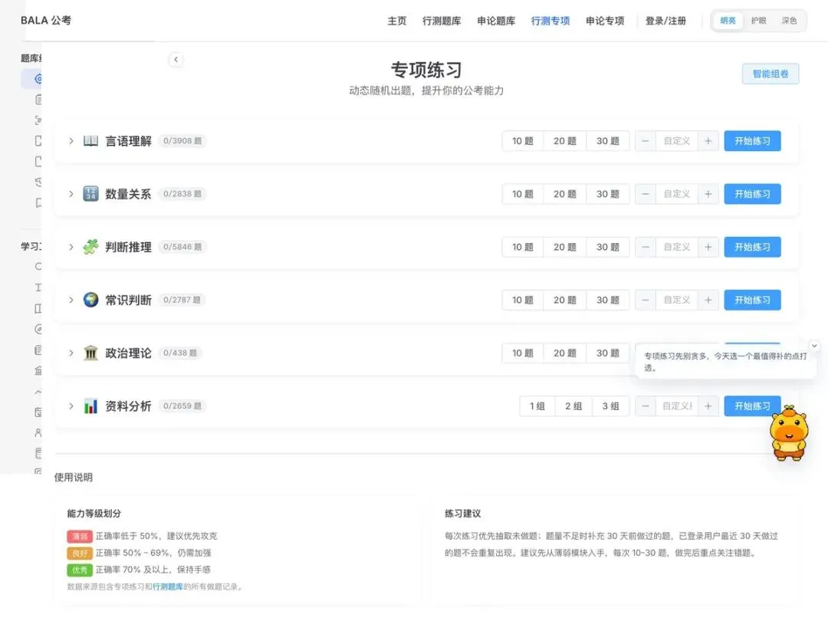This screenshot has height=644, width=828.
Task: Select 10 题 for 言语理解
Action: click(523, 141)
